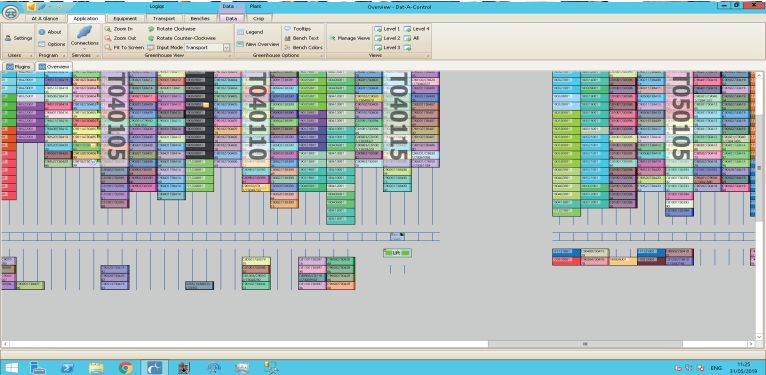The image size is (766, 375).
Task: Open the Legend panel
Action: click(250, 32)
